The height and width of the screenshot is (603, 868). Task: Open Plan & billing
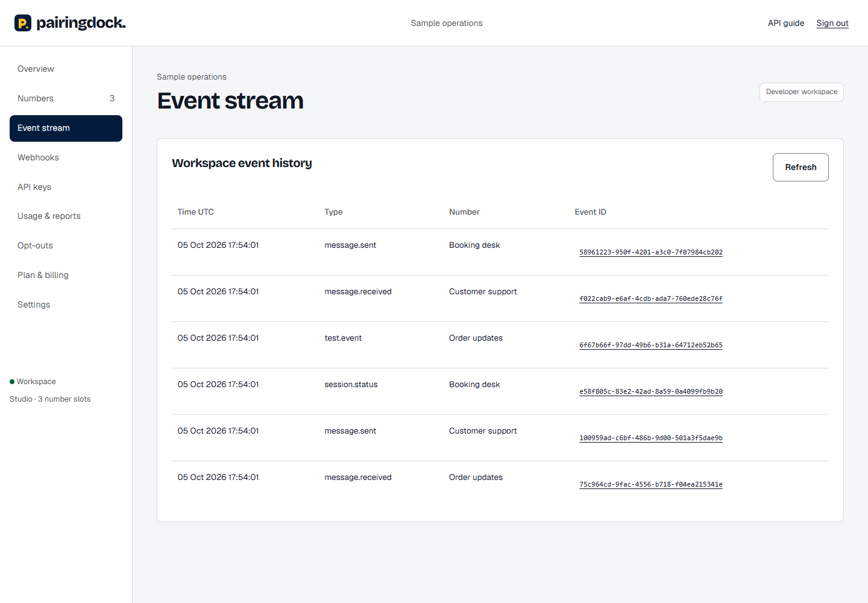pos(66,275)
